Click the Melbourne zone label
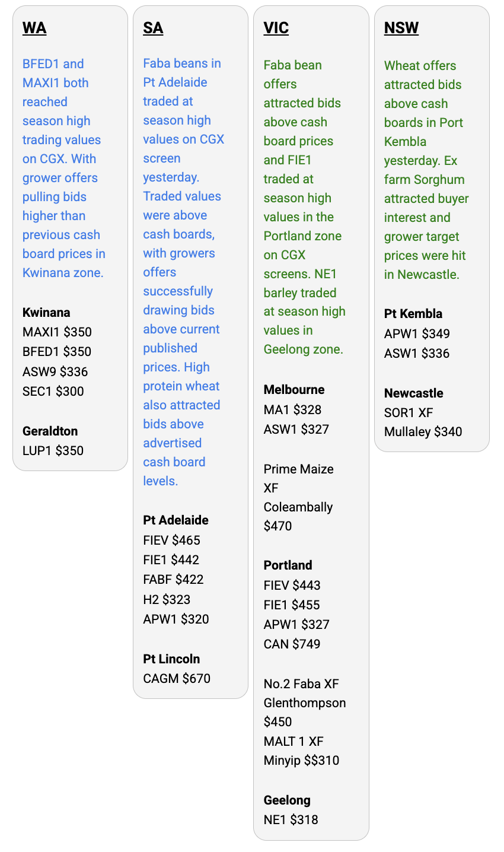 [x=294, y=389]
